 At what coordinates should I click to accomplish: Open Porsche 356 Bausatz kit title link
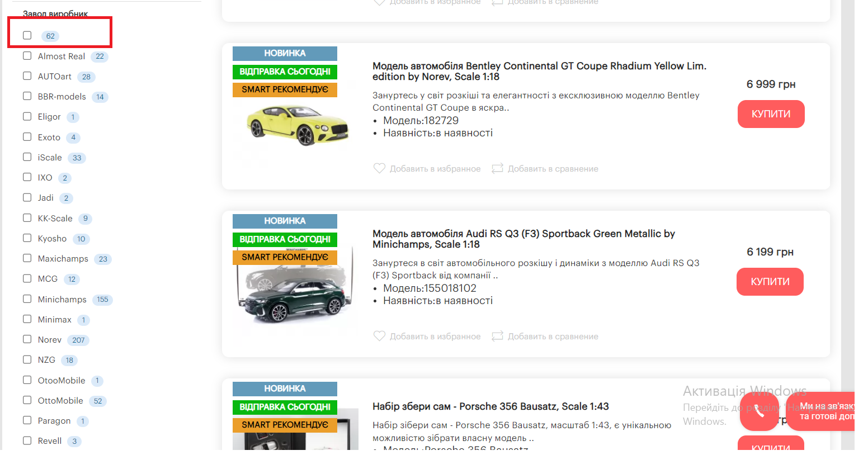(x=490, y=406)
